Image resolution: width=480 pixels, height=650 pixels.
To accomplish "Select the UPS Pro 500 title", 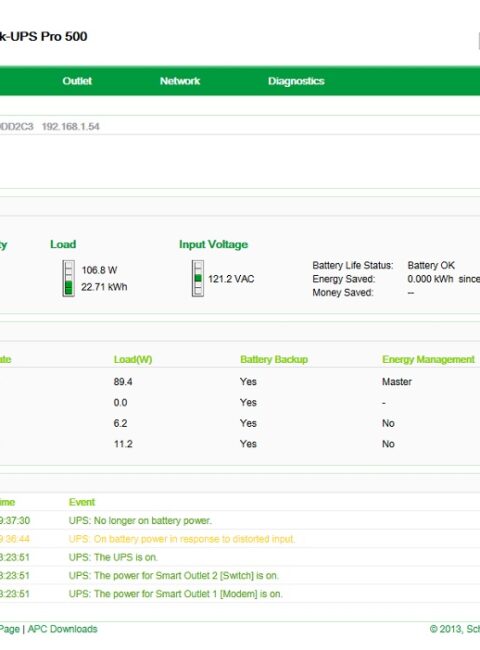I will pos(44,36).
